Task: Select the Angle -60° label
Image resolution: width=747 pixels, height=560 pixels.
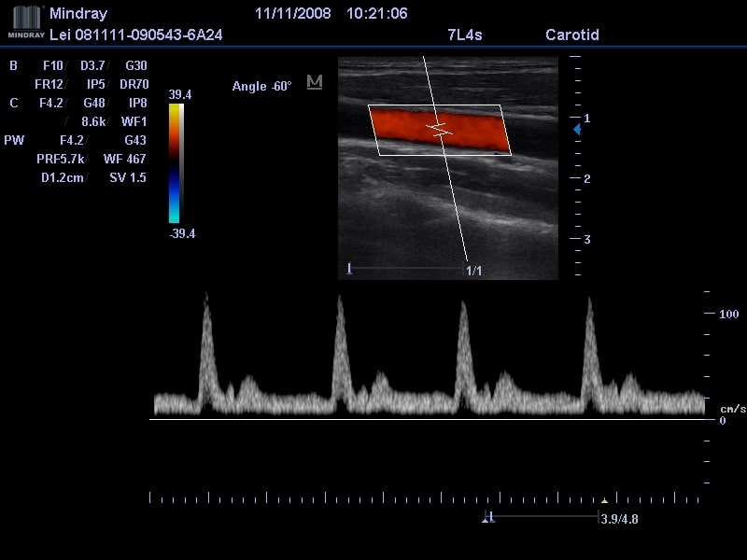Action: coord(261,86)
